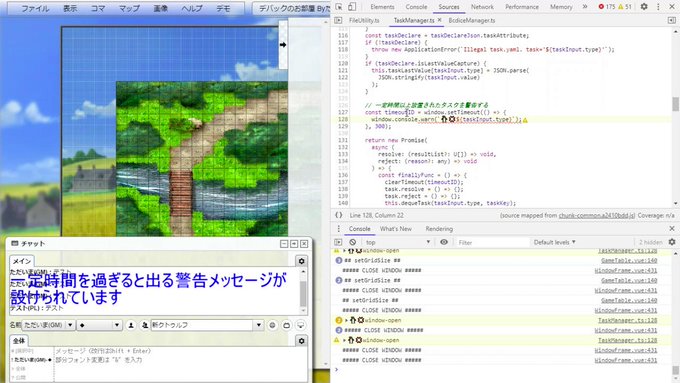
Task: Toggle the Sources navigator pane icon
Action: pyautogui.click(x=338, y=20)
